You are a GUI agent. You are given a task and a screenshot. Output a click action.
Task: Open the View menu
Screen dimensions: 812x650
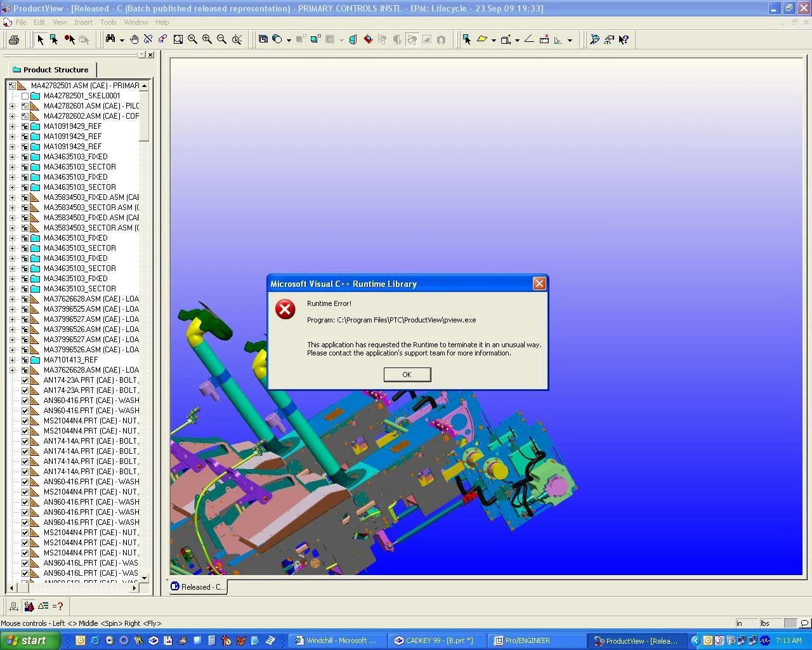pos(60,22)
